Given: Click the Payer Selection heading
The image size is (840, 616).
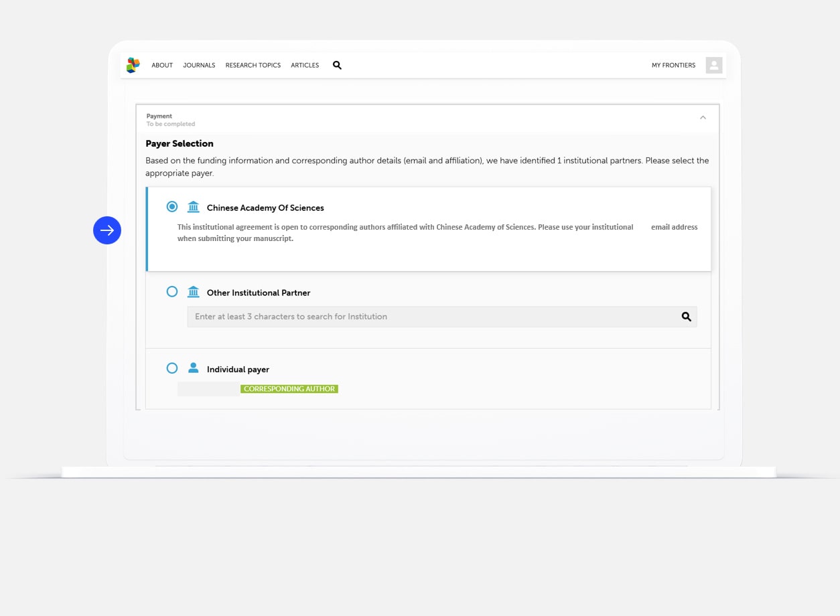Looking at the screenshot, I should coord(180,143).
